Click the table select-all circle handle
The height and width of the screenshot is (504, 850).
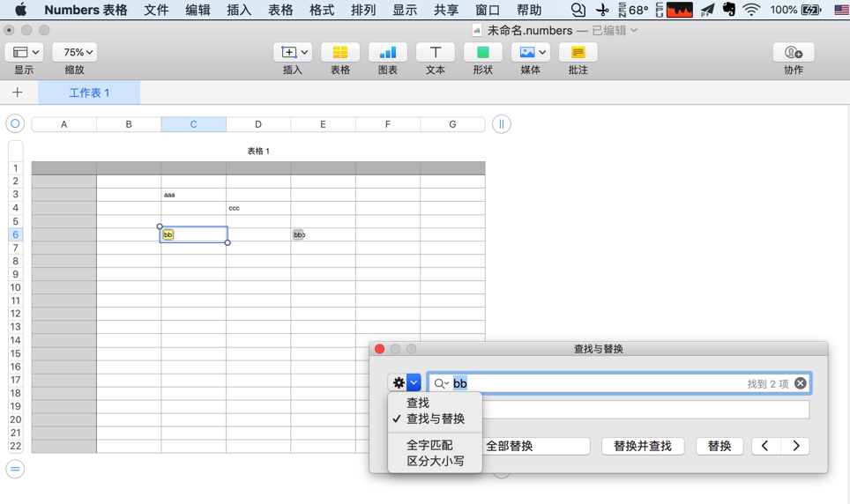point(15,124)
